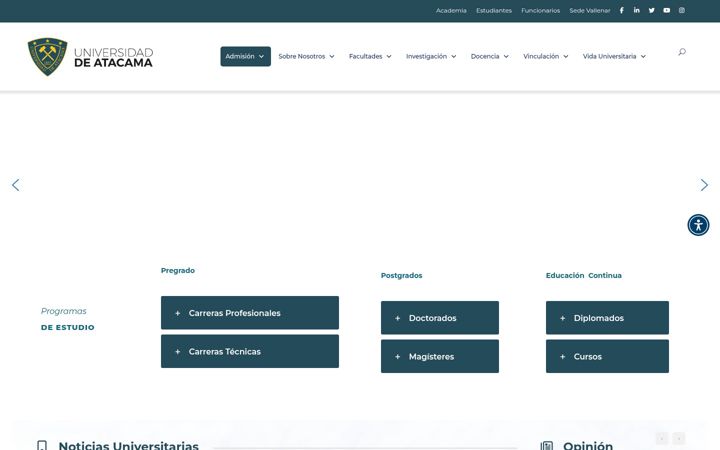Open Carreras Técnicas programs
Viewport: 720px width, 450px height.
tap(250, 351)
